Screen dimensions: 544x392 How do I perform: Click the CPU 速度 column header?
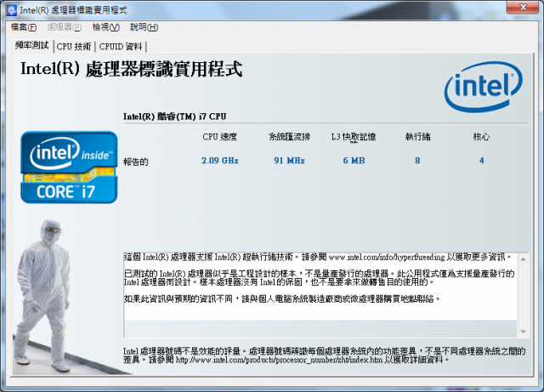click(x=220, y=137)
